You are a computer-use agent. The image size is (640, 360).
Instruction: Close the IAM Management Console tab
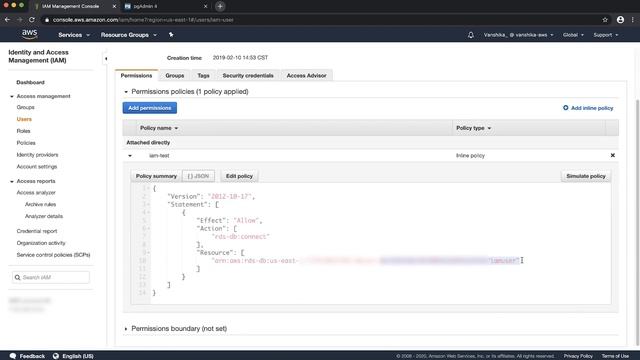[x=114, y=6]
